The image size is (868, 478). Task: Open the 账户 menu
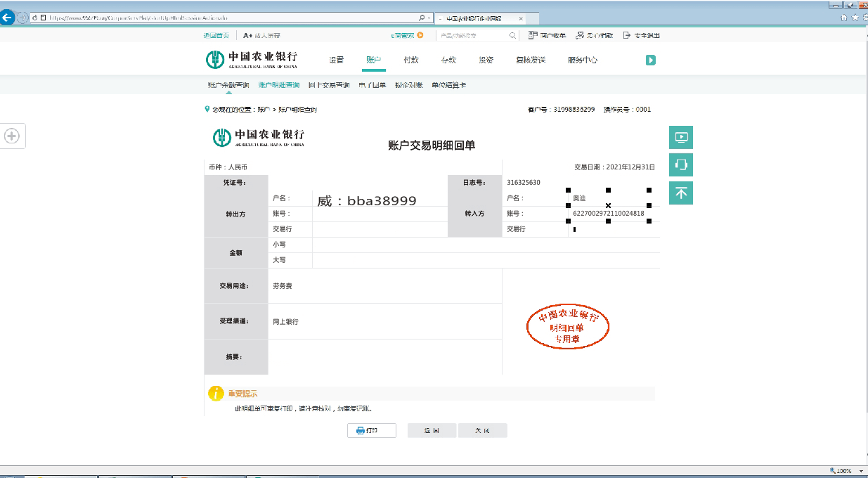point(374,60)
